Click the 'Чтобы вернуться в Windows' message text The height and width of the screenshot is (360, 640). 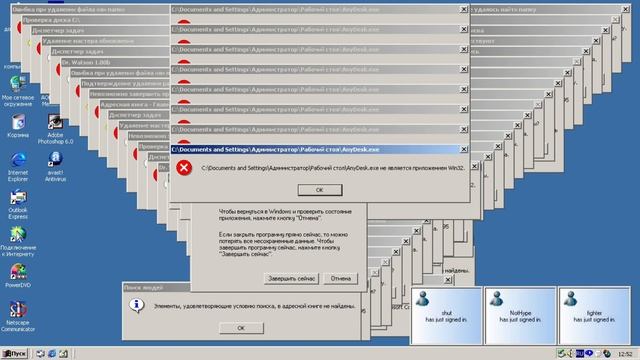pyautogui.click(x=285, y=215)
